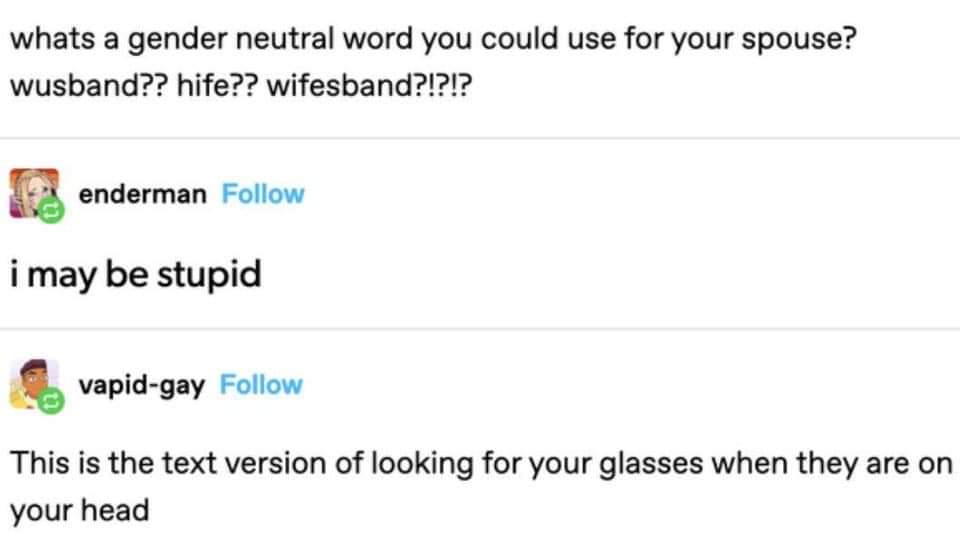Screen dimensions: 960x533
Task: Follow the vapid-gay blog
Action: click(261, 385)
